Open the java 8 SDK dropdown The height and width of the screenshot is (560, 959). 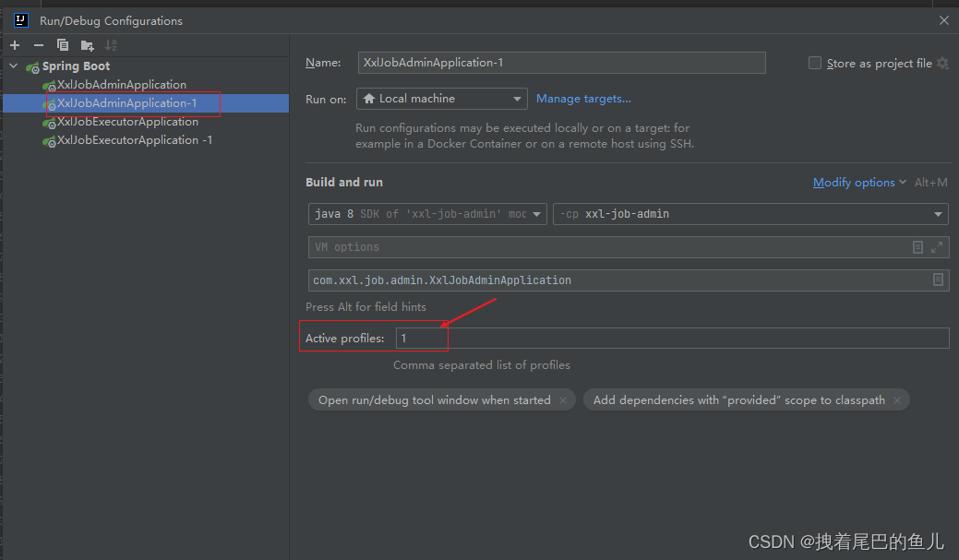(x=427, y=214)
